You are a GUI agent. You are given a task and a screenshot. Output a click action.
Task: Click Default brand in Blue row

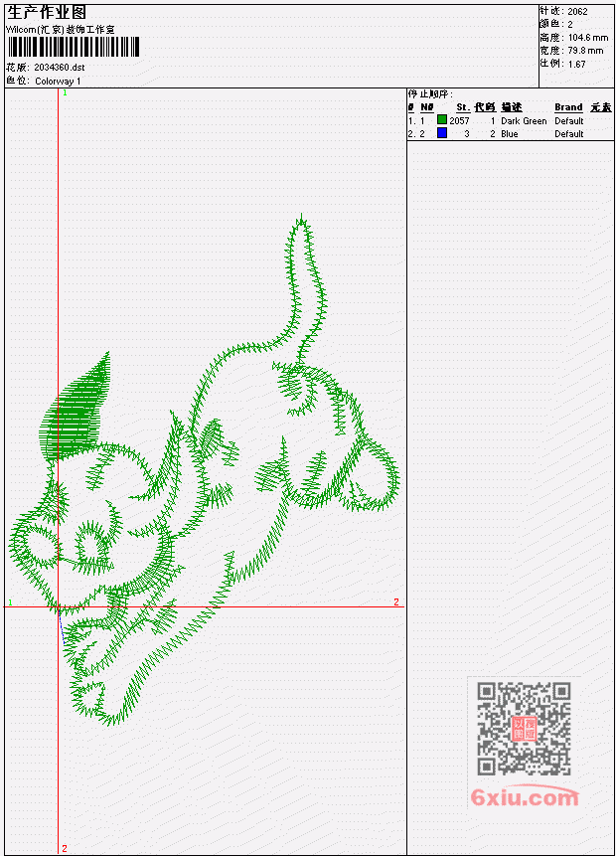[x=569, y=134]
